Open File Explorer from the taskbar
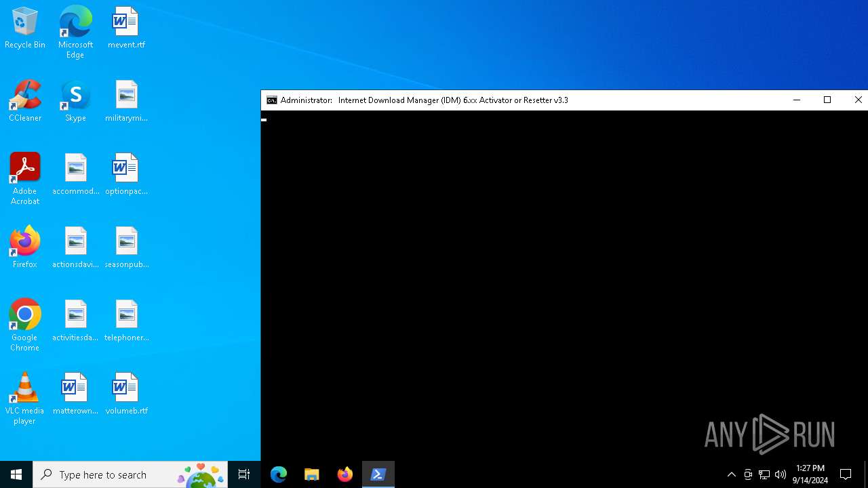The image size is (868, 488). 312,474
